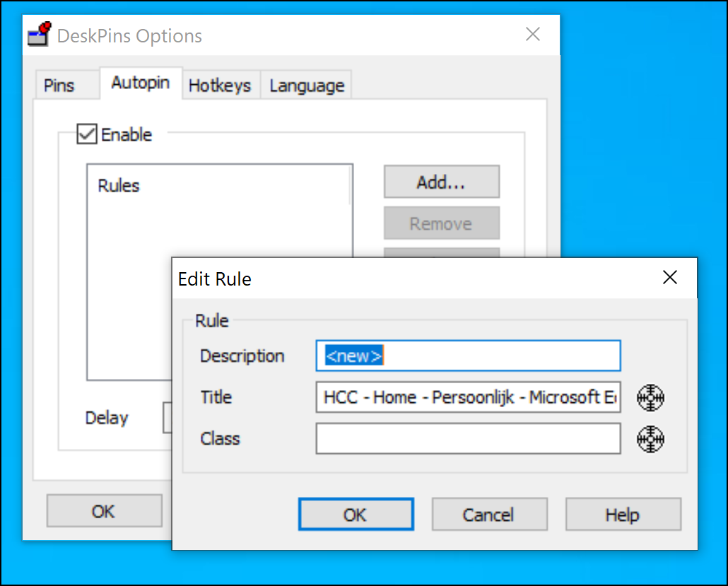
Task: Switch to the Pins tab
Action: point(59,86)
